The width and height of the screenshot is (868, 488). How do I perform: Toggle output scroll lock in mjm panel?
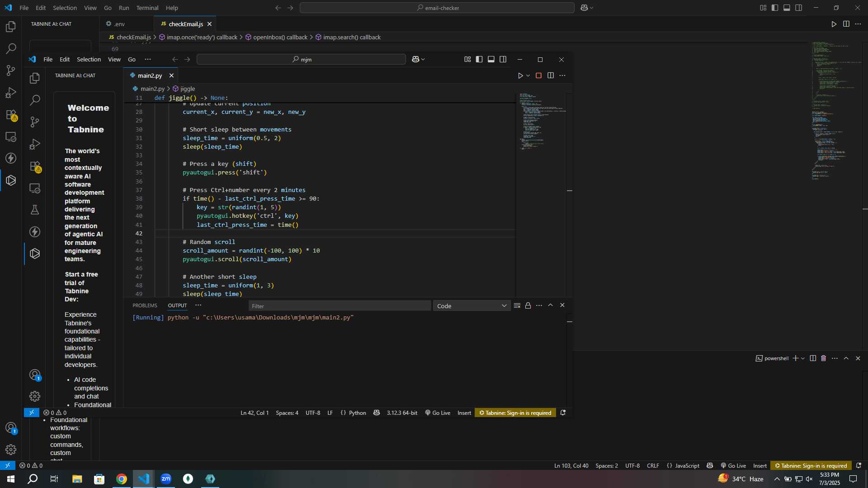(528, 306)
